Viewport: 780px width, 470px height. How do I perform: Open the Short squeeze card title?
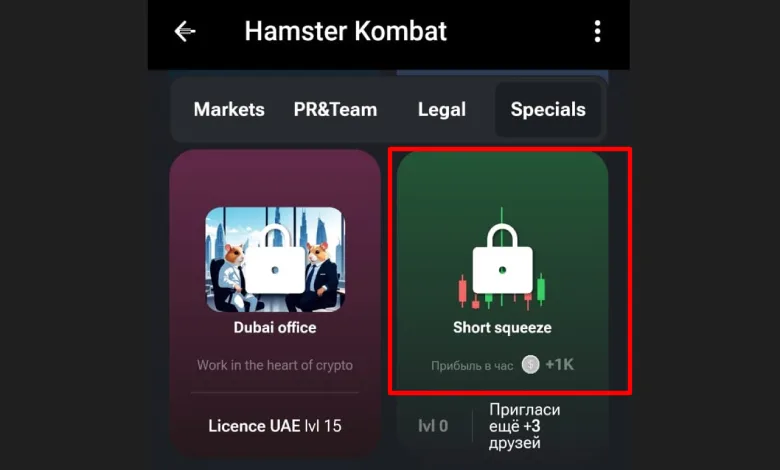tap(502, 328)
